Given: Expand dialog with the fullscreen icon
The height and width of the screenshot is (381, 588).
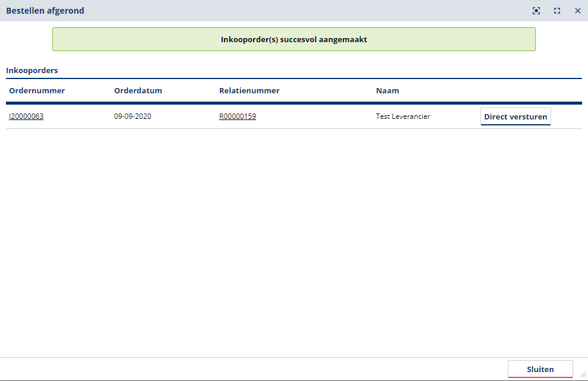Looking at the screenshot, I should pyautogui.click(x=557, y=11).
